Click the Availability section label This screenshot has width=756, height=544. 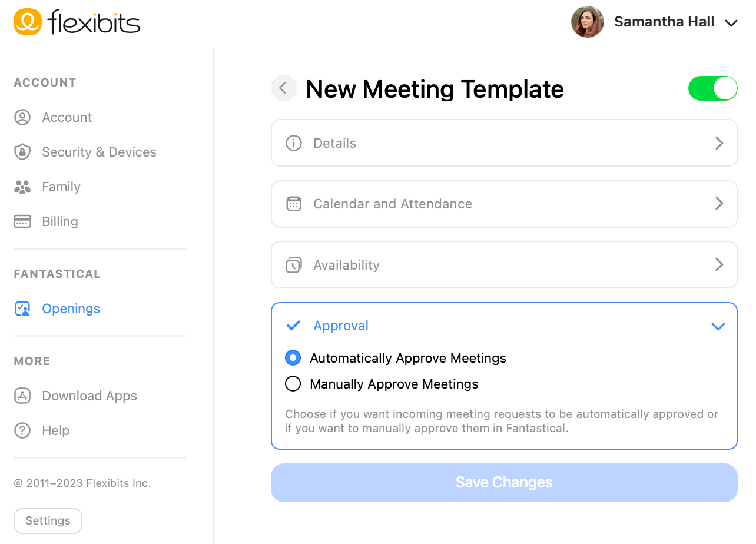[346, 265]
